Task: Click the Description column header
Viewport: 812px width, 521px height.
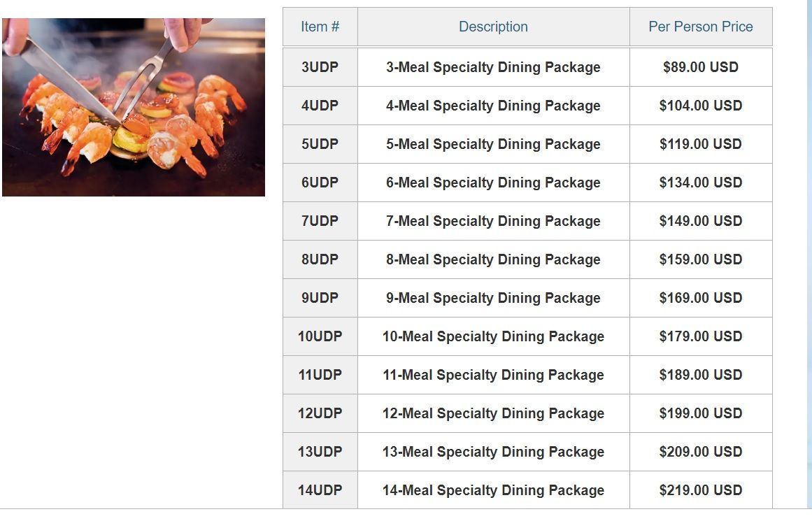Action: click(x=494, y=27)
